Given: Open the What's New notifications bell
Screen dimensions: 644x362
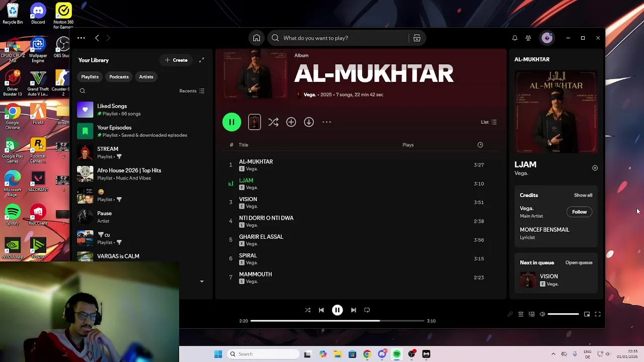Looking at the screenshot, I should [515, 38].
